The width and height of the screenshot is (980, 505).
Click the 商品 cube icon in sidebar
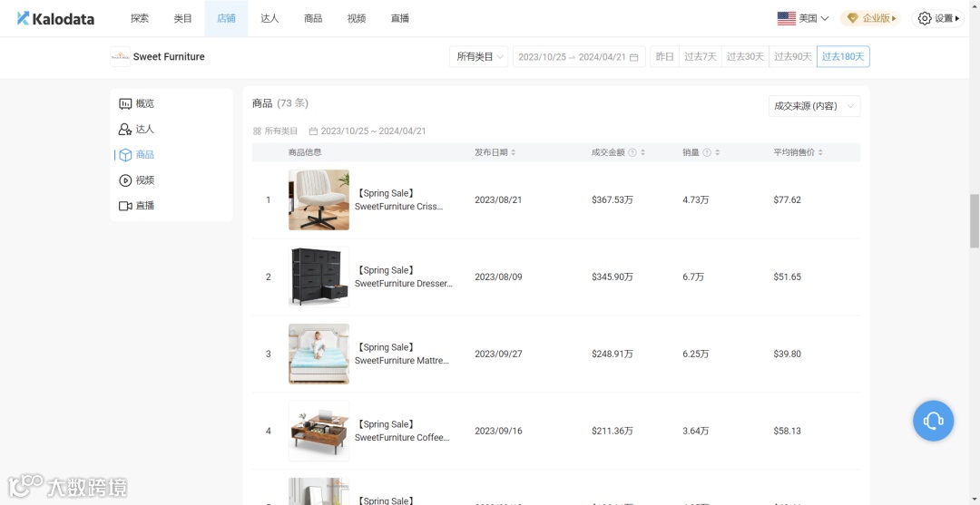click(x=125, y=155)
